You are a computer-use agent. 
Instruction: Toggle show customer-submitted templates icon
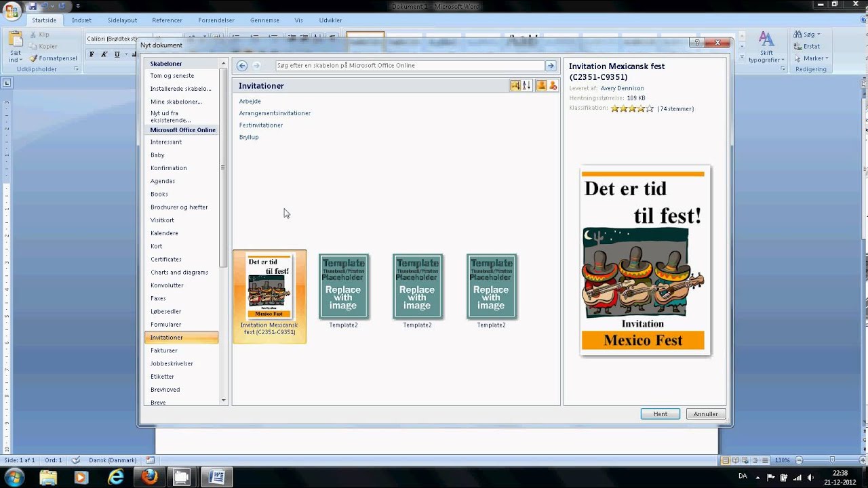541,85
